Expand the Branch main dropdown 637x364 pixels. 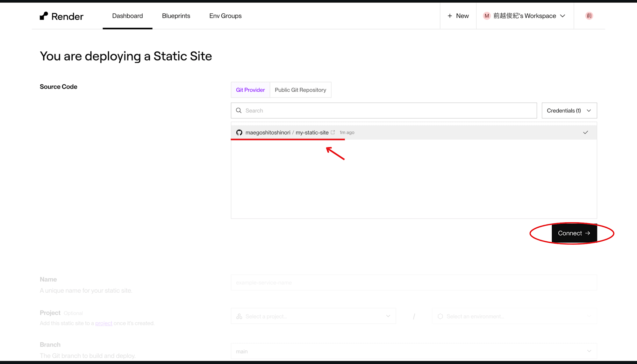coord(414,351)
